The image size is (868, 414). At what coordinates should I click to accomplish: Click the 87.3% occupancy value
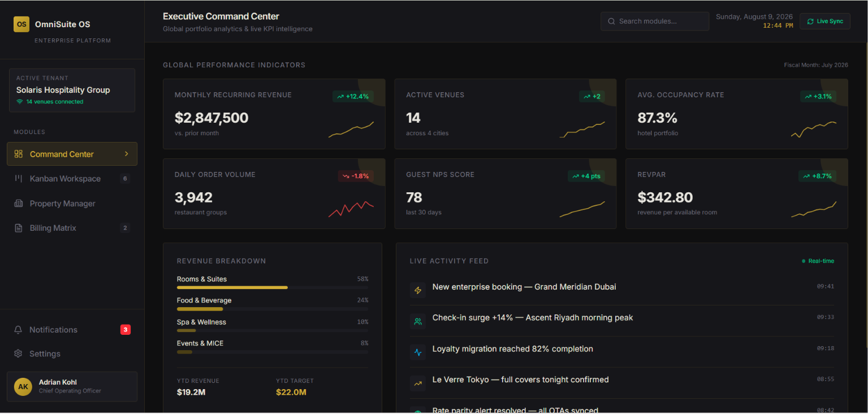tap(657, 118)
